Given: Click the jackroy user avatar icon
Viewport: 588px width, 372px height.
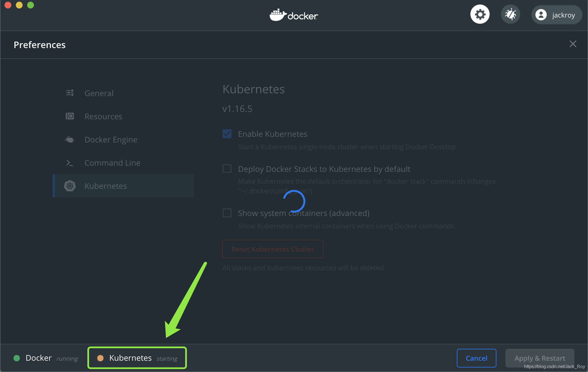Looking at the screenshot, I should tap(541, 15).
